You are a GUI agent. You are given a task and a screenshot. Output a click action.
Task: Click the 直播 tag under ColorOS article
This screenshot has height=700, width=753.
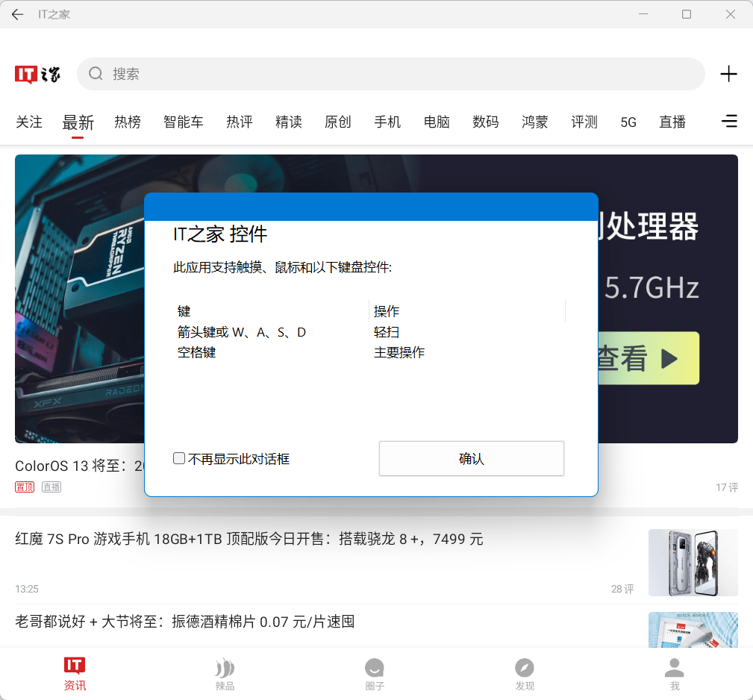[x=51, y=487]
